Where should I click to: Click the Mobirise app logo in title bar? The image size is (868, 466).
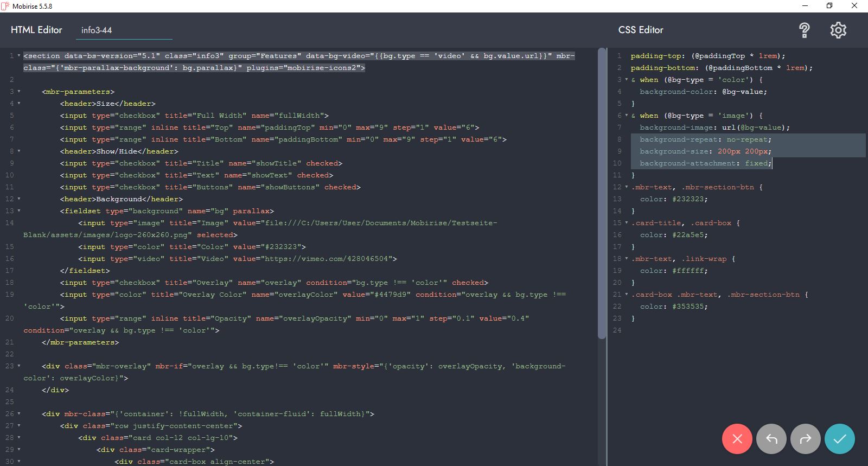coord(5,6)
